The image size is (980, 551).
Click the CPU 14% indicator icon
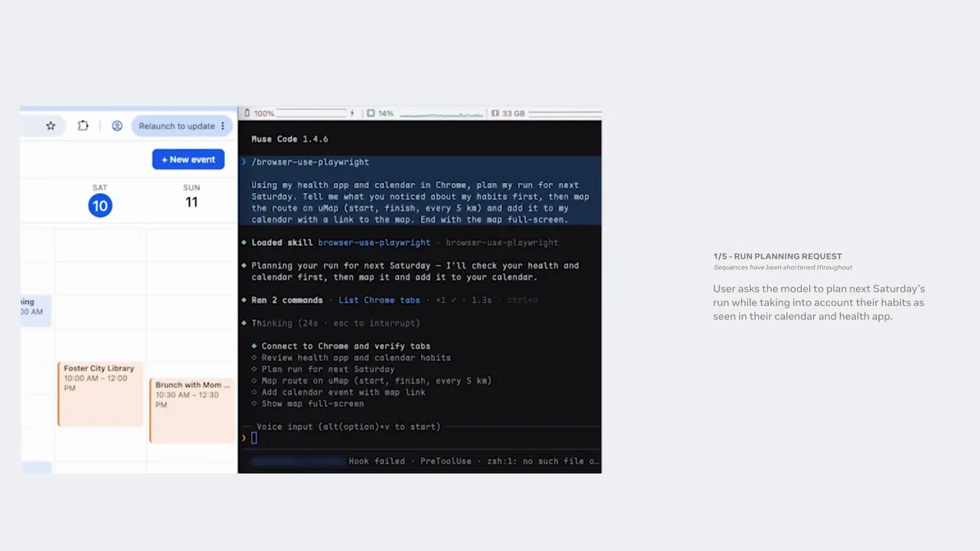[371, 113]
